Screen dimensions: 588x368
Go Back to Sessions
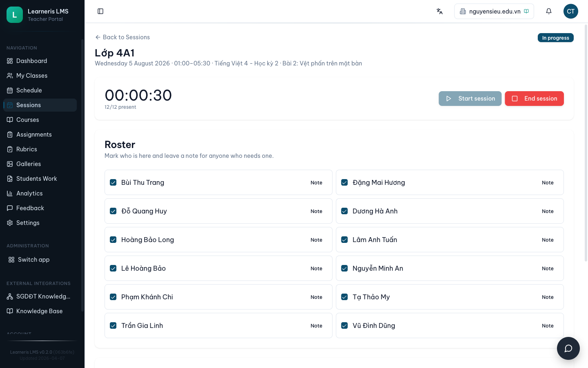[122, 37]
